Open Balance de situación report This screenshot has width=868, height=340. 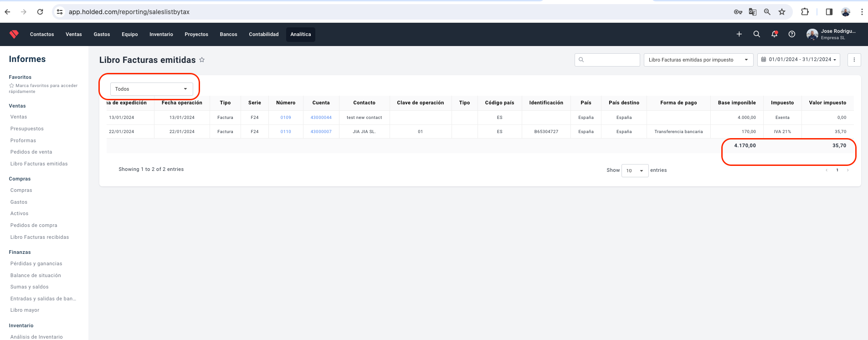coord(36,275)
